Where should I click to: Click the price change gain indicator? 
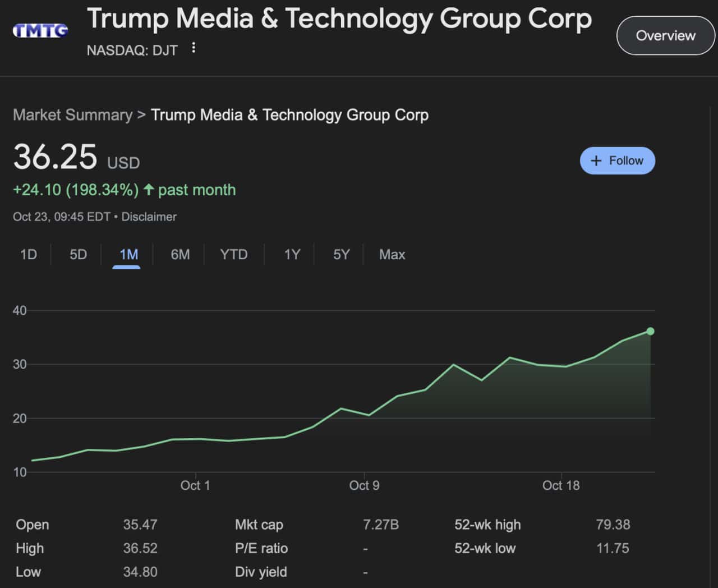(76, 190)
